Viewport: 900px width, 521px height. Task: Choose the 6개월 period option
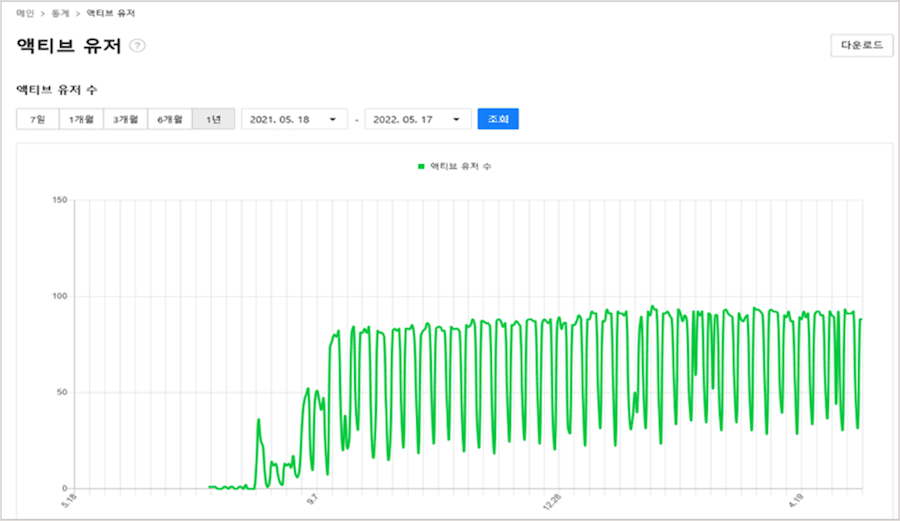[169, 119]
